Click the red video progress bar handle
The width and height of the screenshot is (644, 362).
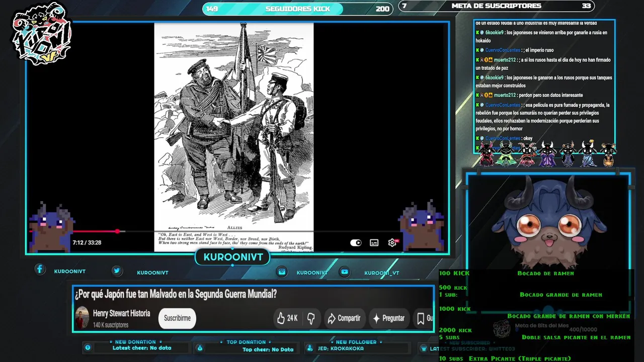(117, 231)
